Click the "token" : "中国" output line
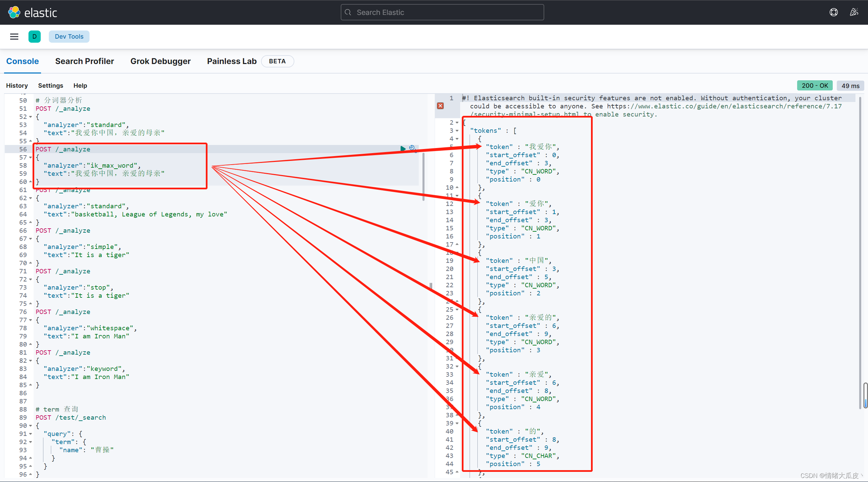868x482 pixels. (x=519, y=261)
